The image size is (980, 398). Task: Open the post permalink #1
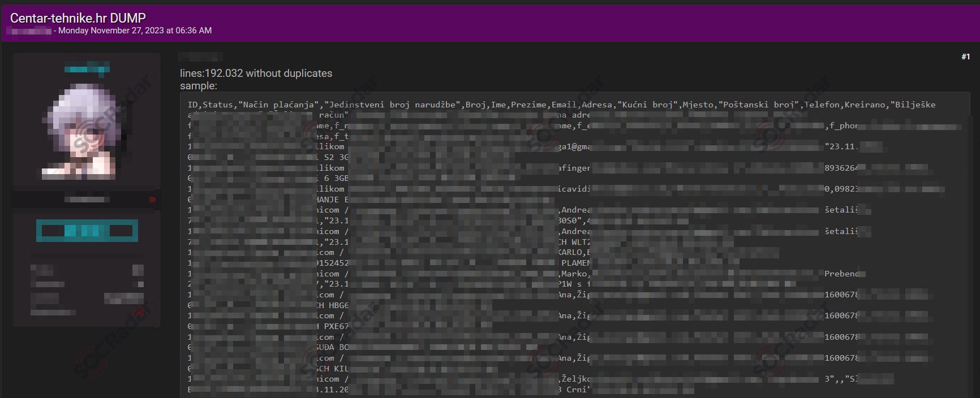point(965,57)
